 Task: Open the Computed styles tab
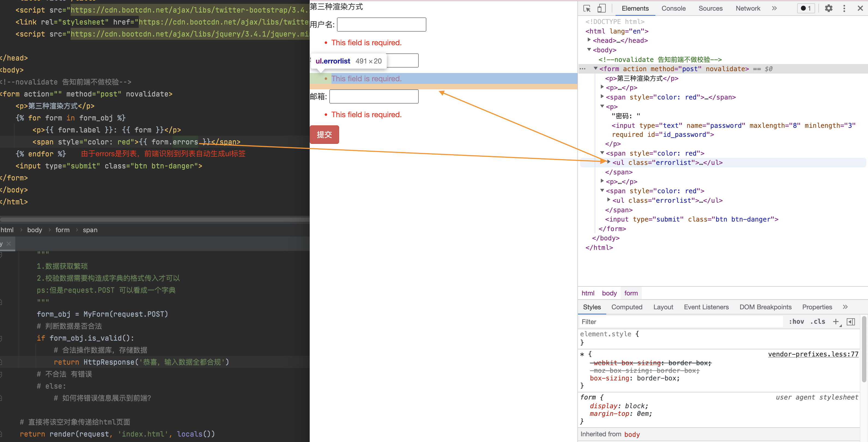point(626,307)
